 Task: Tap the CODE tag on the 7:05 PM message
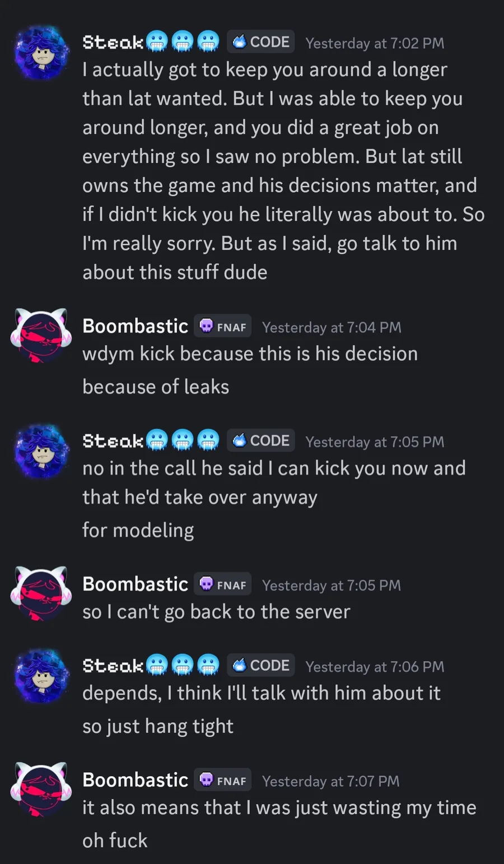click(261, 441)
